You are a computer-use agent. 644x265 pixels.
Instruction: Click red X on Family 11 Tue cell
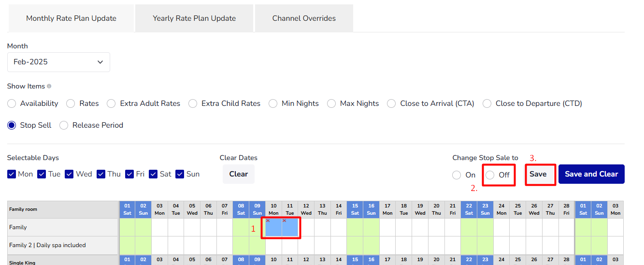tap(284, 221)
